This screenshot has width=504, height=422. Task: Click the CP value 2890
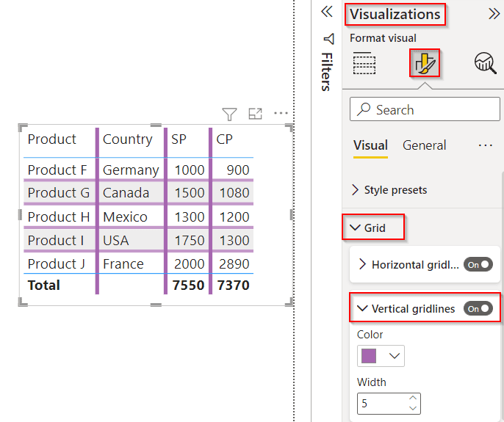pyautogui.click(x=234, y=263)
